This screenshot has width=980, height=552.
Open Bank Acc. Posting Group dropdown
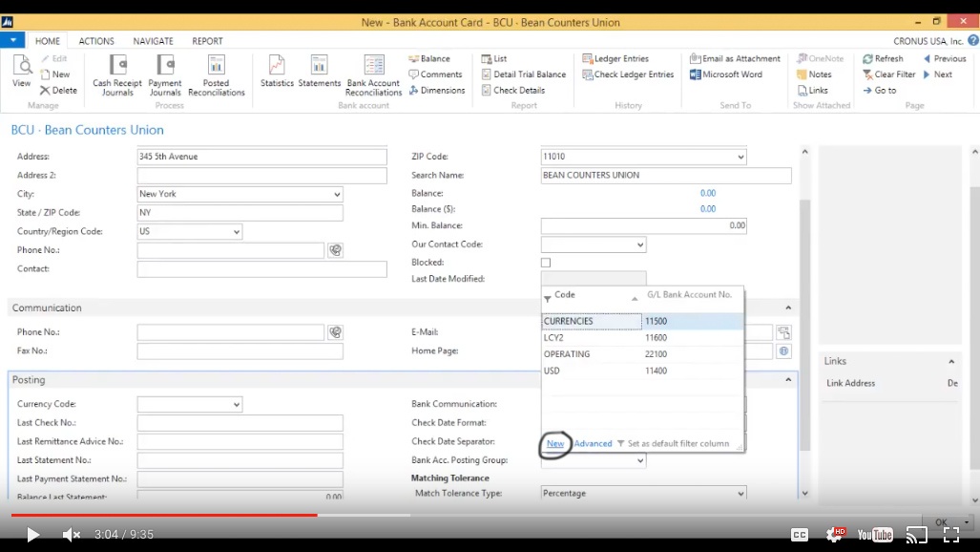[640, 460]
